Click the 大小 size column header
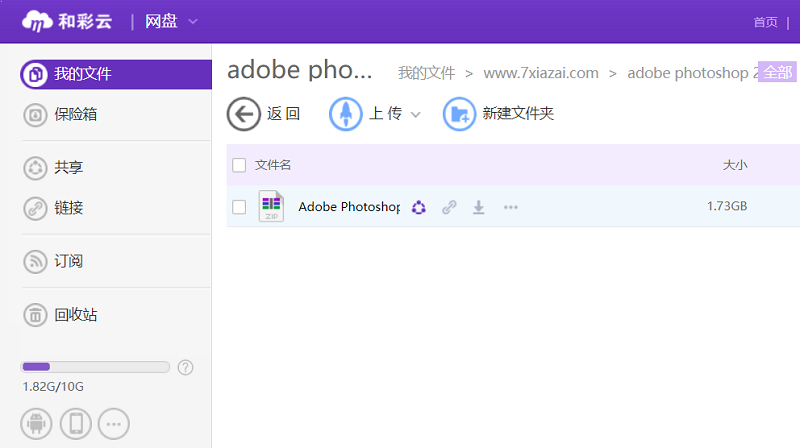This screenshot has height=448, width=800. [x=735, y=165]
